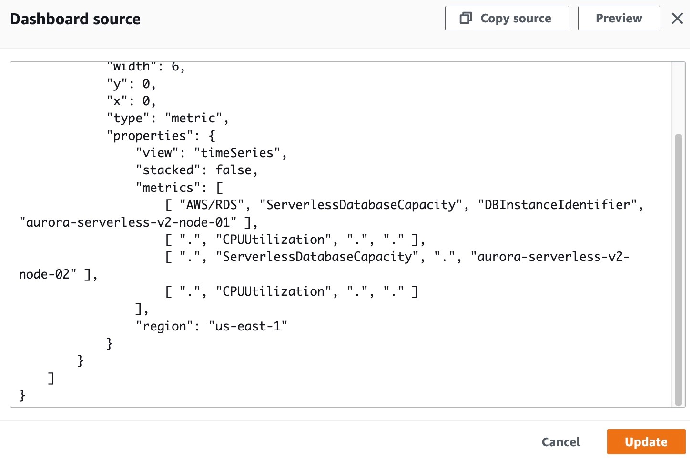Close the Dashboard source dialog
690x459 pixels.
[x=666, y=18]
